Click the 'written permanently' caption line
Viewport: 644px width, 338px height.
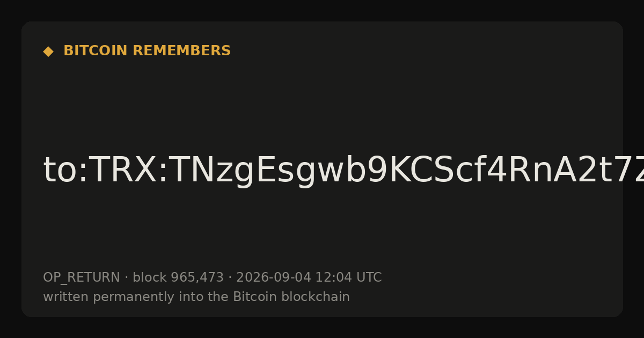pyautogui.click(x=196, y=297)
